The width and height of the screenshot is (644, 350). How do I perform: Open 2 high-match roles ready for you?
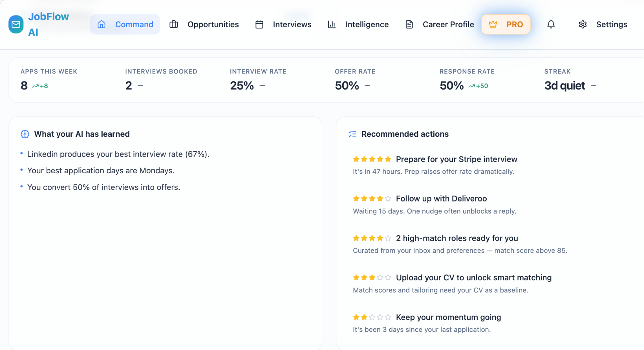457,238
